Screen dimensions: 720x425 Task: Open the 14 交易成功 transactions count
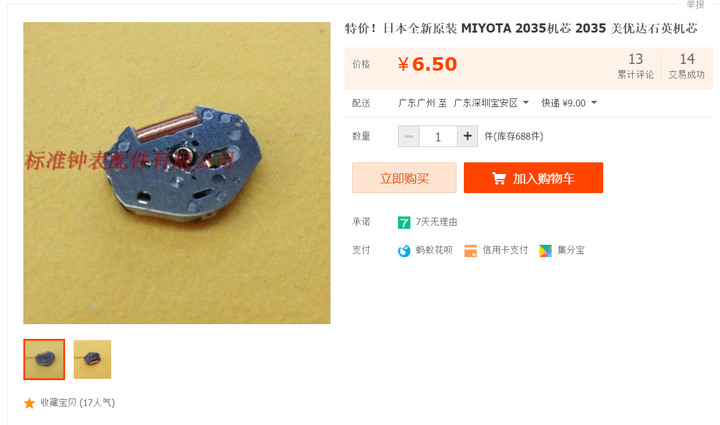(x=686, y=66)
